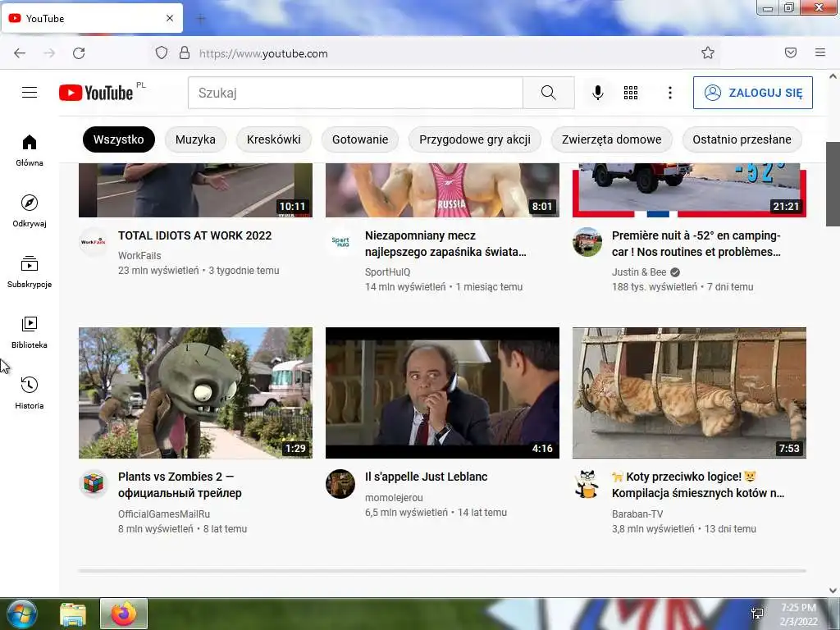This screenshot has height=630, width=840.
Task: Open the Plants vs Zombies 2 video title
Action: pyautogui.click(x=180, y=485)
